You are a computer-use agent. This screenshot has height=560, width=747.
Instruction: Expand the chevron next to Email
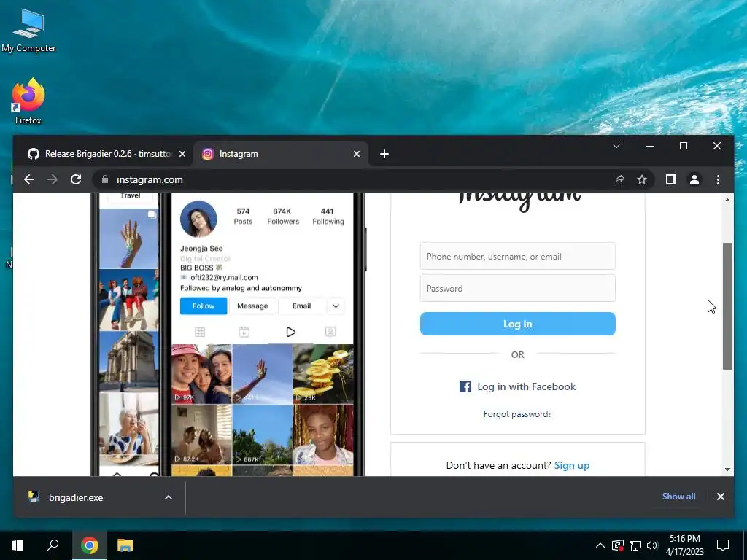coord(336,306)
